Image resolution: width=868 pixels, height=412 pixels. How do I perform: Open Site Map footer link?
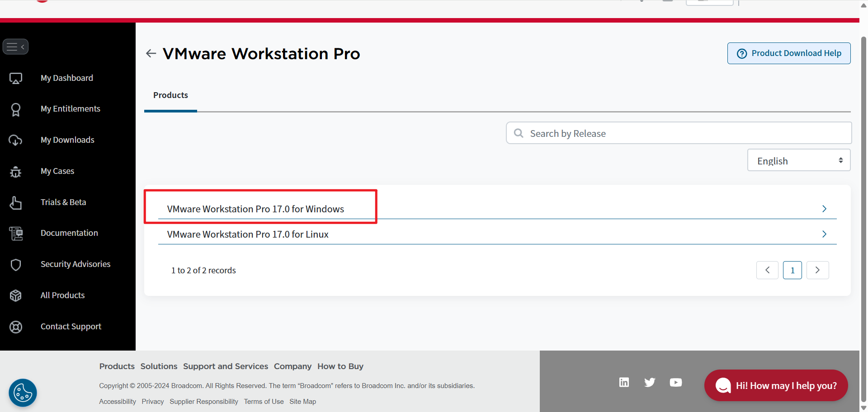303,402
